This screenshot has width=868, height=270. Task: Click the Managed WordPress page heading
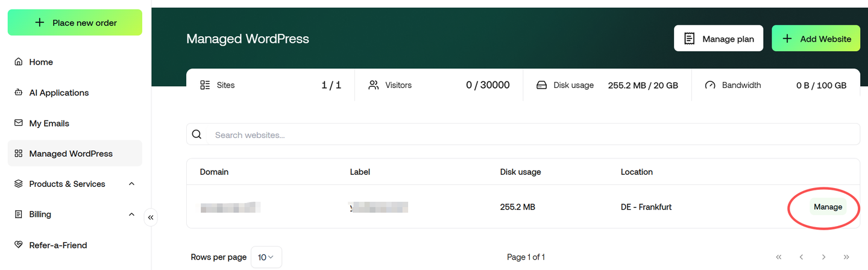pyautogui.click(x=248, y=39)
